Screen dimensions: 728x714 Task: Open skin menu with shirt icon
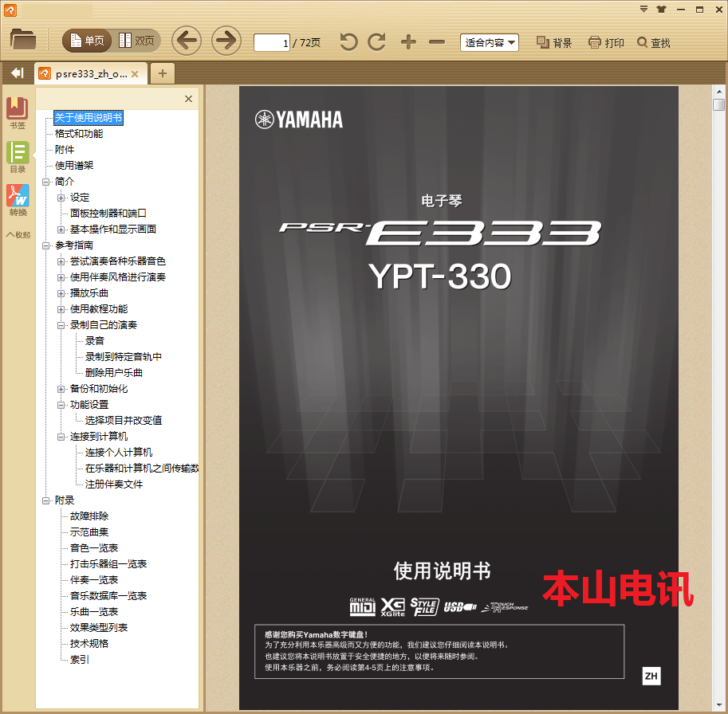pos(662,10)
